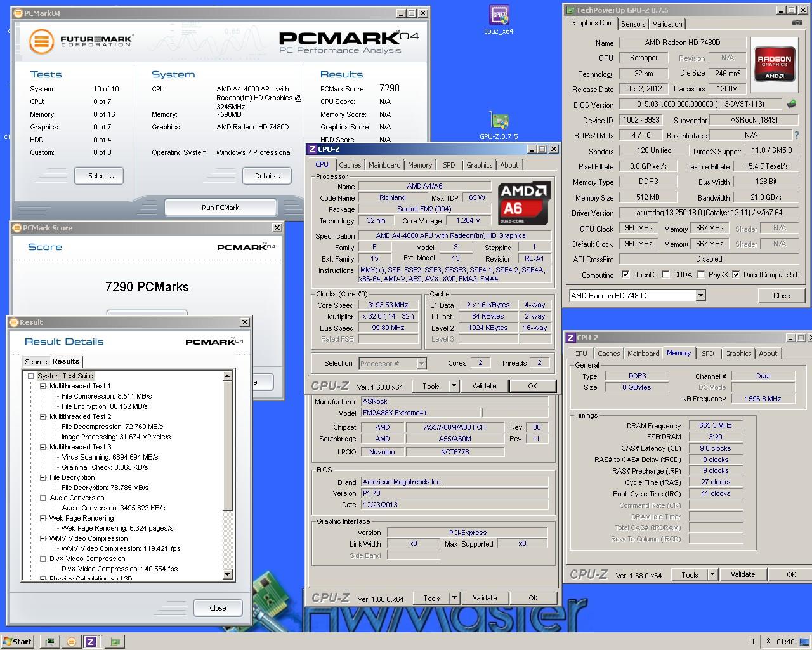Select the GPU-Z.0.7.5 desktop icon
Viewport: 812px width, 650px height.
tap(499, 125)
